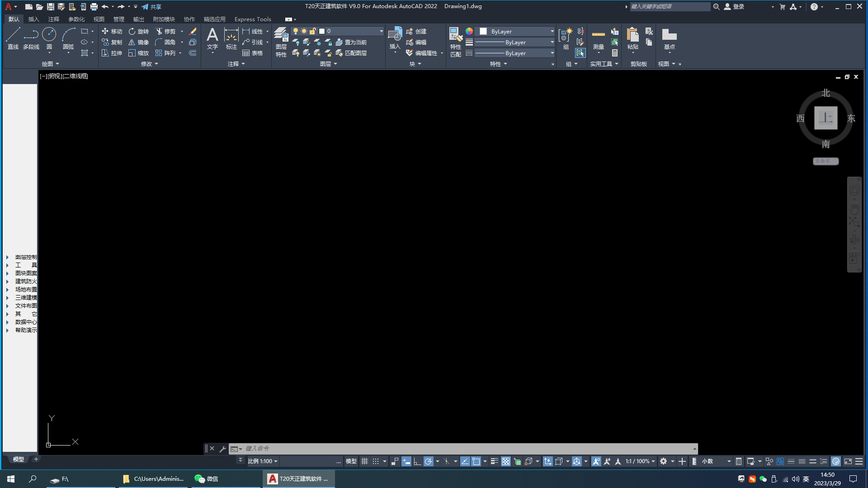The height and width of the screenshot is (488, 868).
Task: Open the 文字 (Text) annotation tool
Action: pos(212,38)
